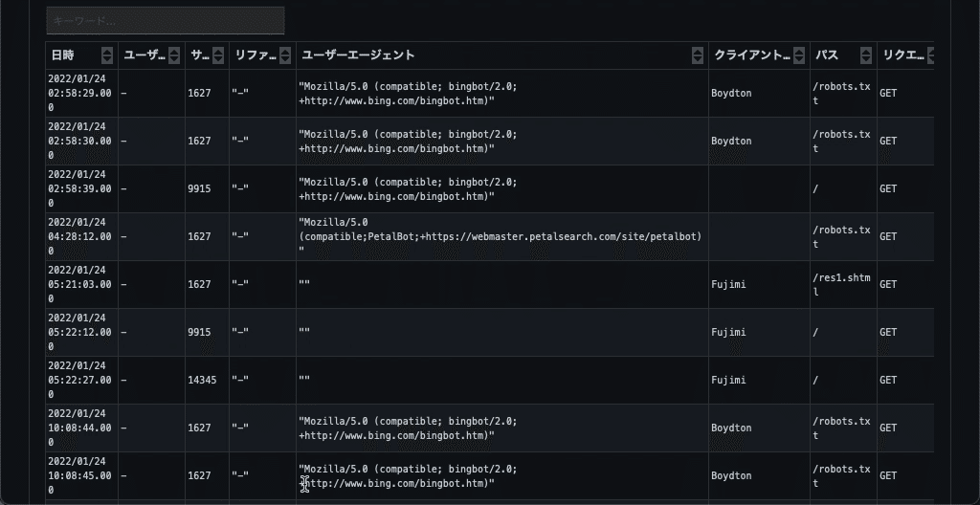
Task: Select the /res1.shtml path cell
Action: point(843,284)
